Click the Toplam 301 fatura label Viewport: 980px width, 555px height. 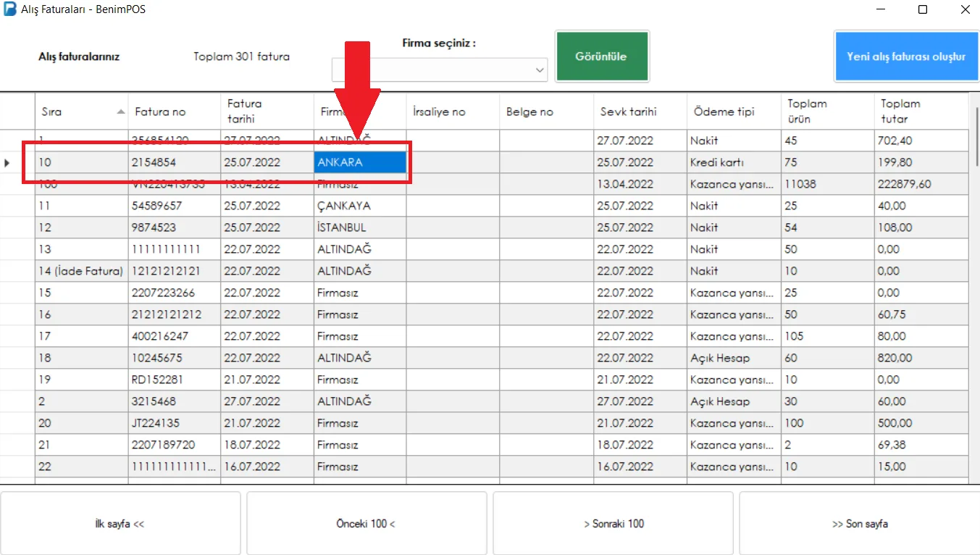click(x=241, y=57)
